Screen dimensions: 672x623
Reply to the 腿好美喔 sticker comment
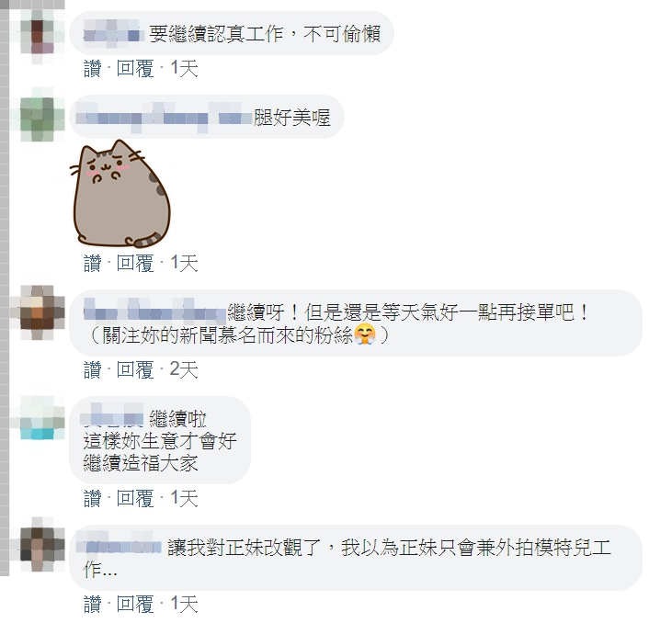tap(135, 263)
